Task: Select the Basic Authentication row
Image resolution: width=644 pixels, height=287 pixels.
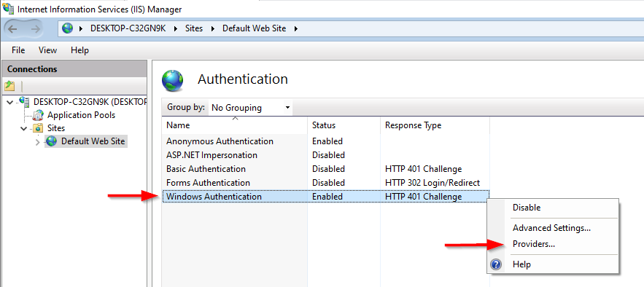Action: (326, 169)
